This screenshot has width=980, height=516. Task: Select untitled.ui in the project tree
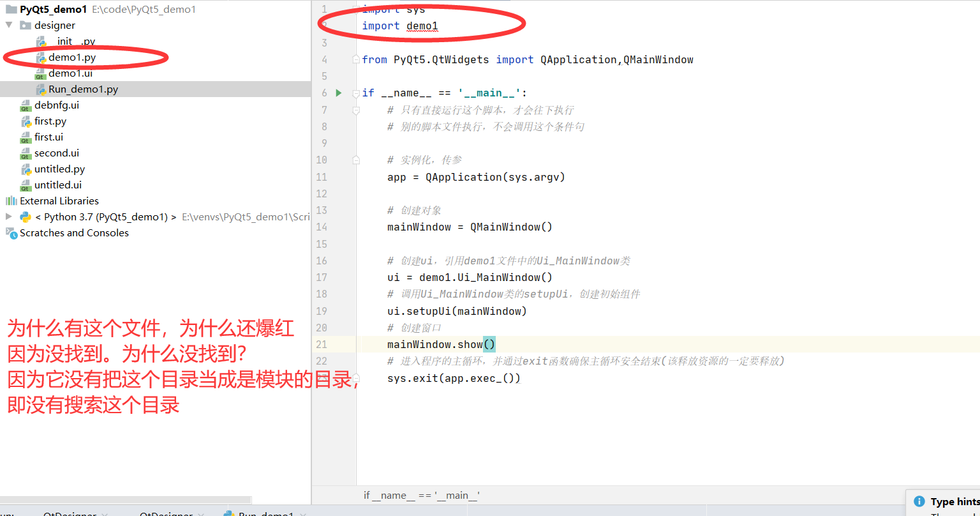click(58, 185)
